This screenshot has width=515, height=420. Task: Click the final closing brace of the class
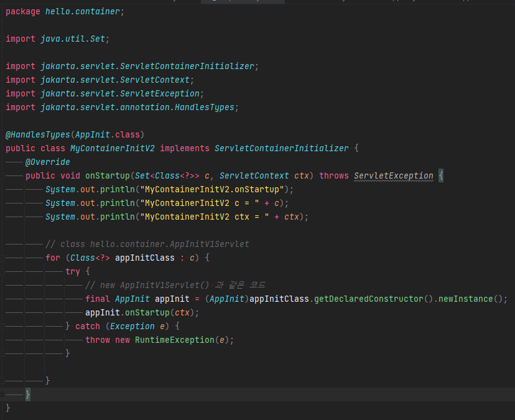click(x=8, y=408)
